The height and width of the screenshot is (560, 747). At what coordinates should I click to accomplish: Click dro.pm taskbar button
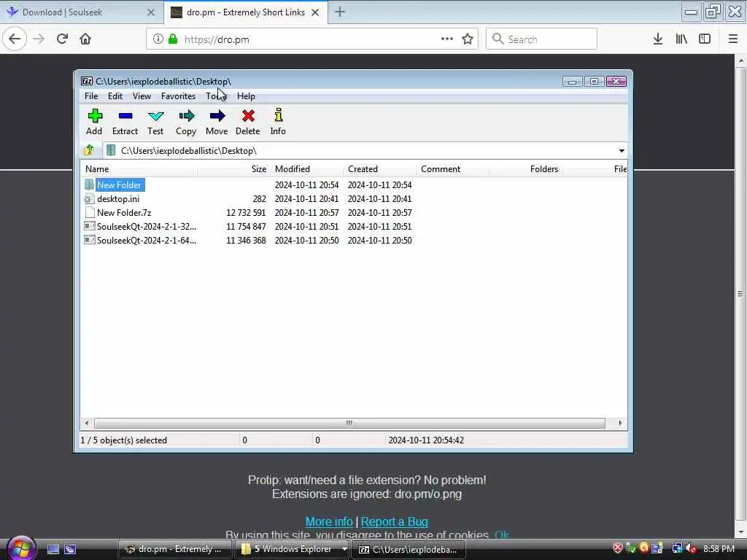pyautogui.click(x=174, y=549)
